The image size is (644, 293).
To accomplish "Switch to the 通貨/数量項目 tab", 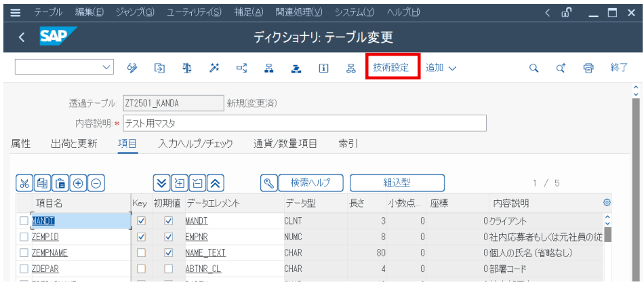I will point(285,143).
